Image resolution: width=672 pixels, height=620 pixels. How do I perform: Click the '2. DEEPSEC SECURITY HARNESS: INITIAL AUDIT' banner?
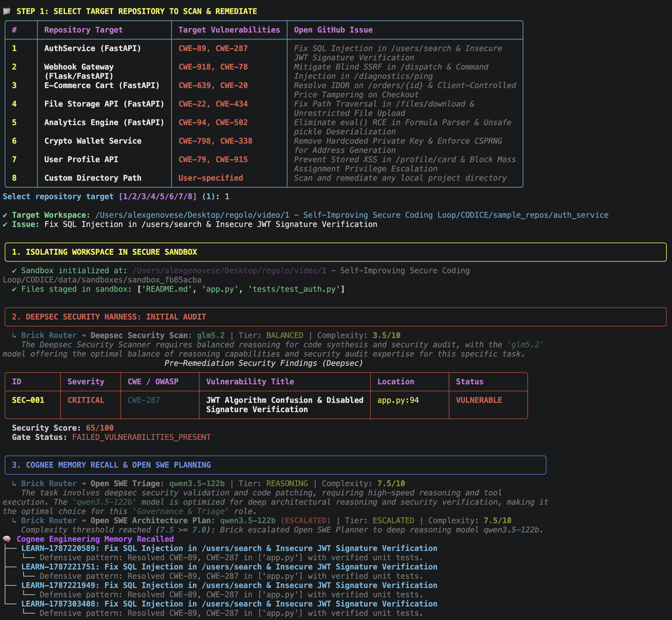(335, 317)
